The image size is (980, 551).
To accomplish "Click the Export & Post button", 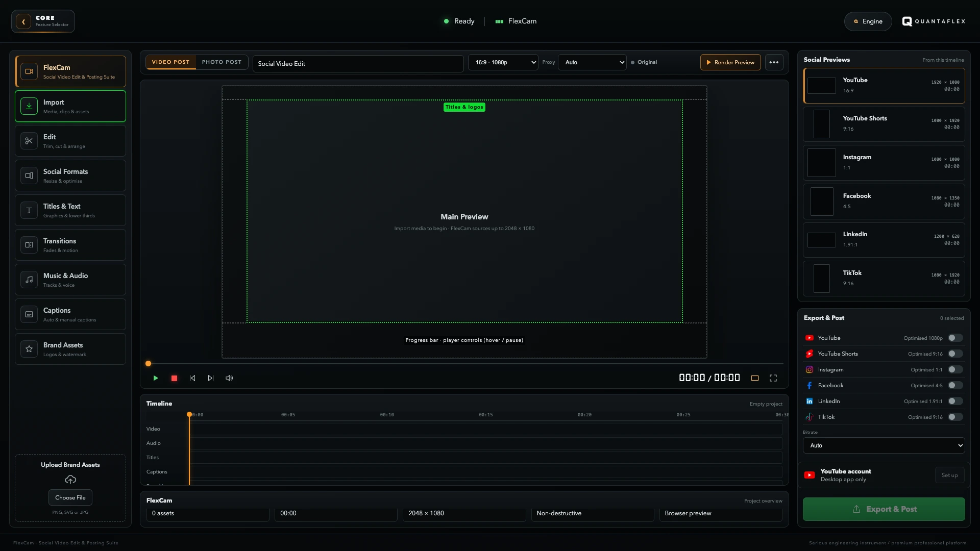I will click(884, 509).
